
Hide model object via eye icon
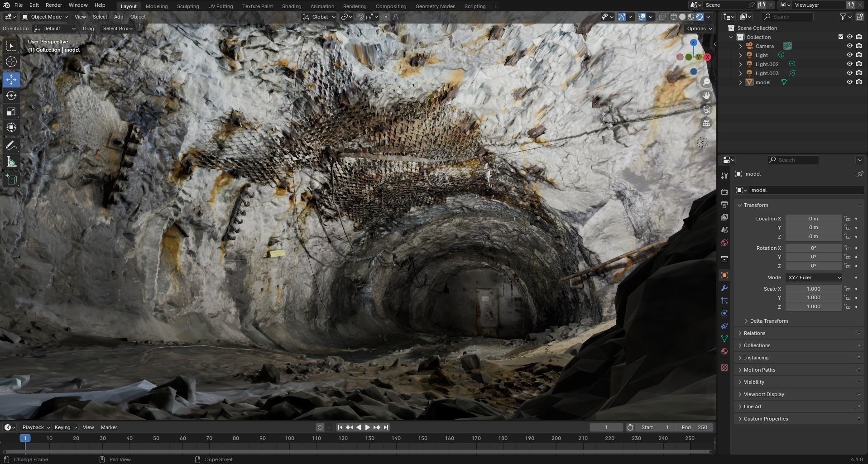(849, 82)
